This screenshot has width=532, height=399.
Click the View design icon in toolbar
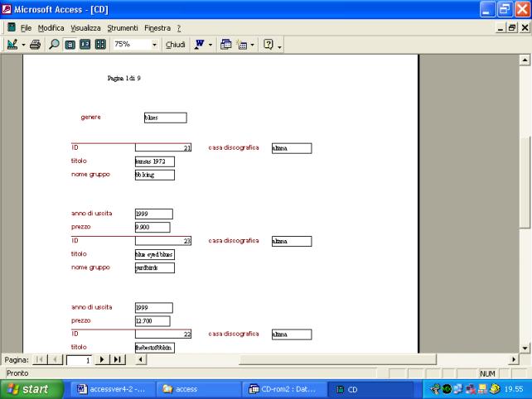(11, 44)
